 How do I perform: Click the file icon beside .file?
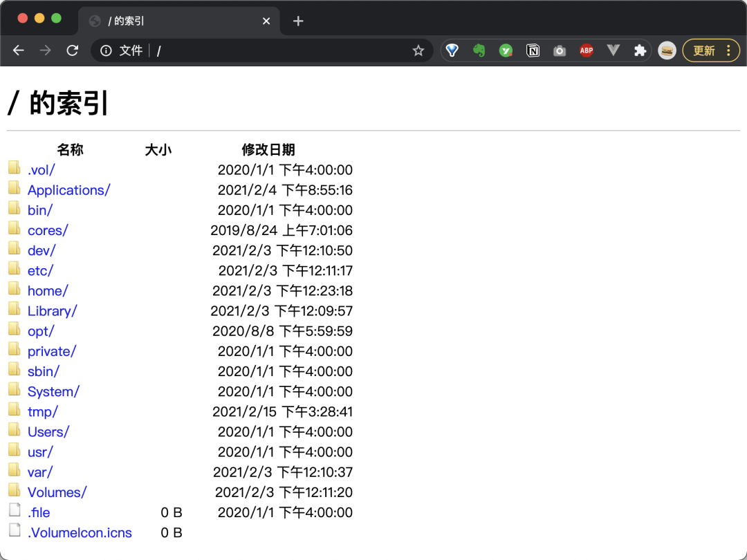click(x=15, y=510)
